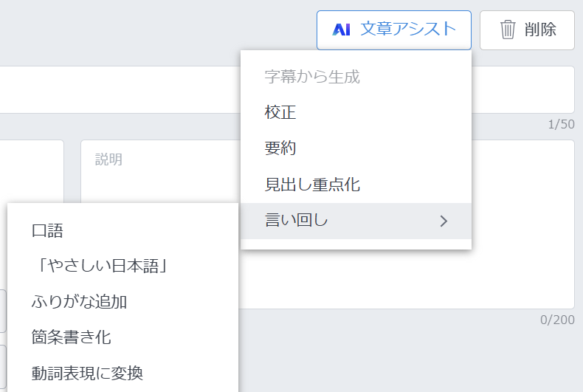Open the 言い回し menu entry
Screen dimensions: 583x392
click(297, 221)
